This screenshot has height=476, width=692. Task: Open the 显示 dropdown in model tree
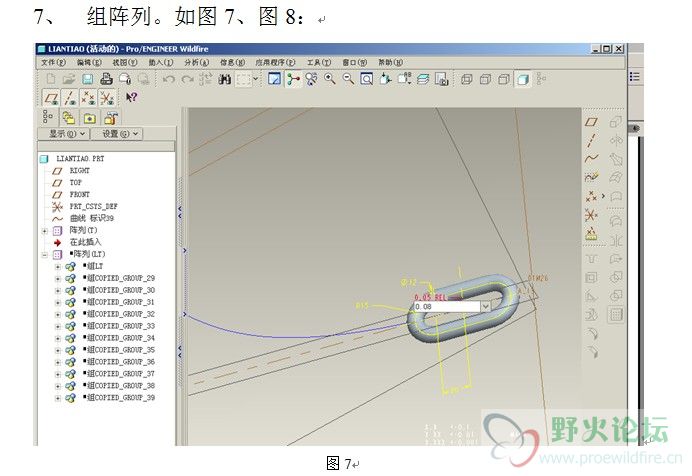pyautogui.click(x=64, y=134)
